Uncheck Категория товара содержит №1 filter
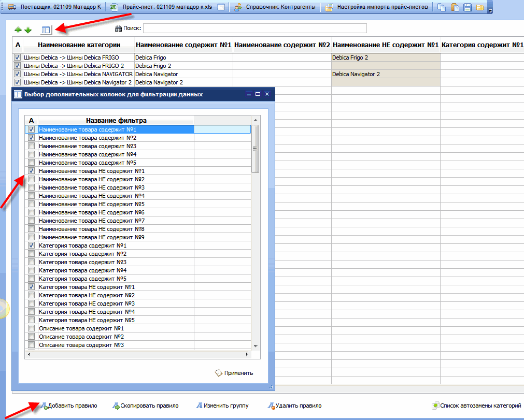524x420 pixels. click(x=32, y=245)
